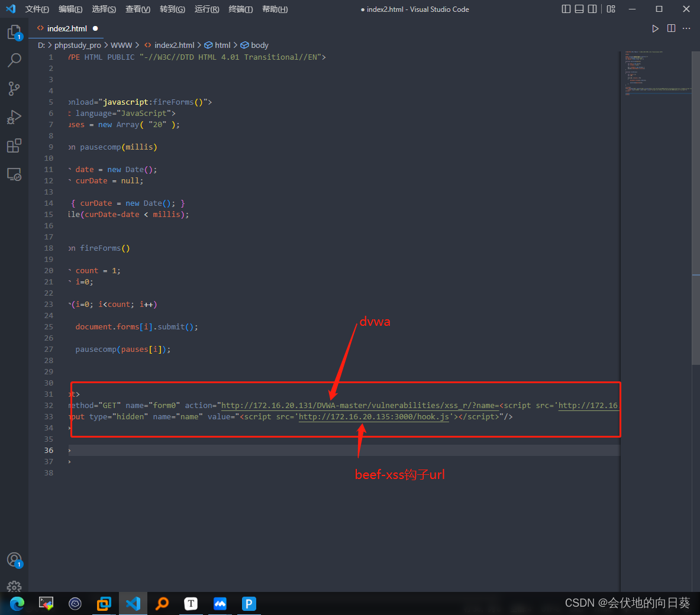
Task: Click breadcrumb html symbol
Action: (217, 45)
